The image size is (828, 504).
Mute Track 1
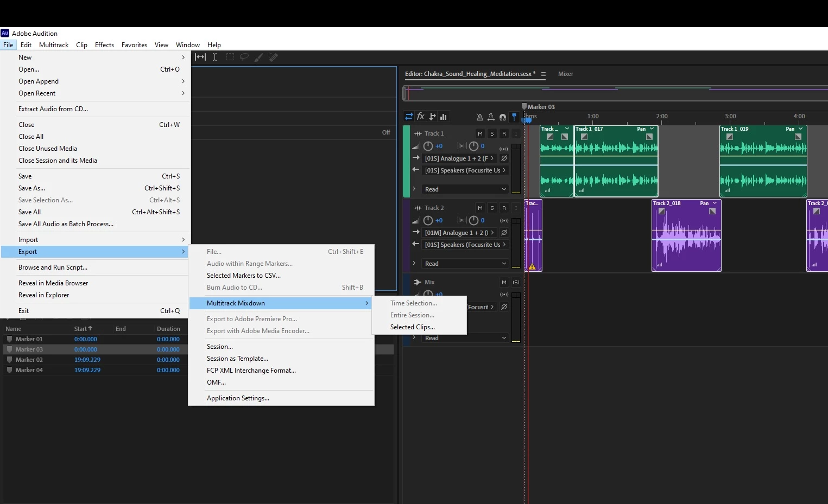480,133
